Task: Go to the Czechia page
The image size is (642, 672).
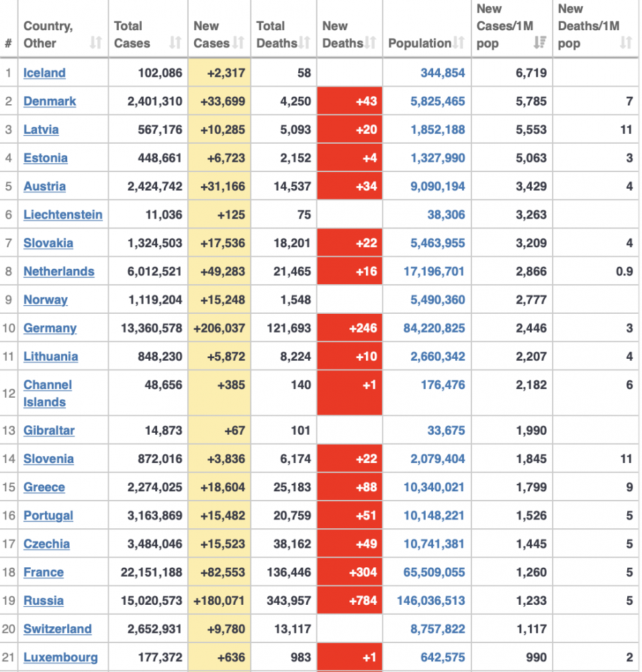Action: 47,544
